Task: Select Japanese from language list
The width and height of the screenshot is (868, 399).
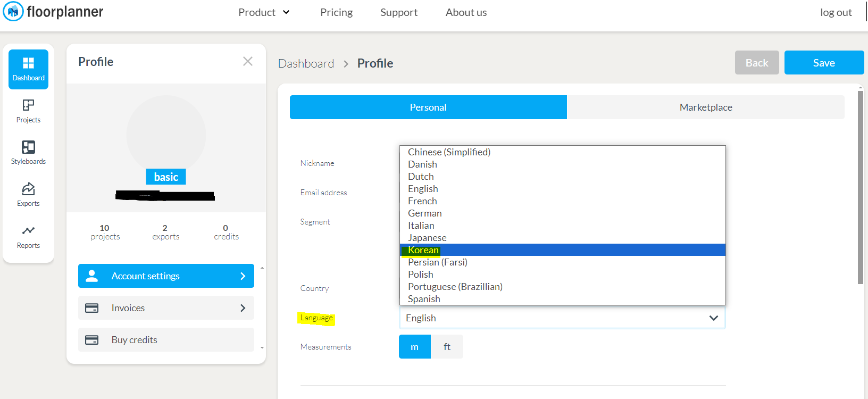Action: pos(563,238)
